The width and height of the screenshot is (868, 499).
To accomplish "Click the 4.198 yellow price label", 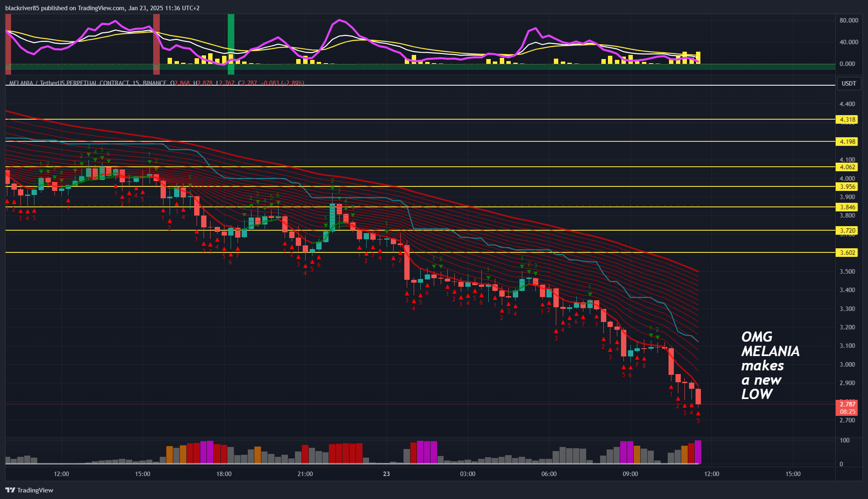I will (x=848, y=142).
